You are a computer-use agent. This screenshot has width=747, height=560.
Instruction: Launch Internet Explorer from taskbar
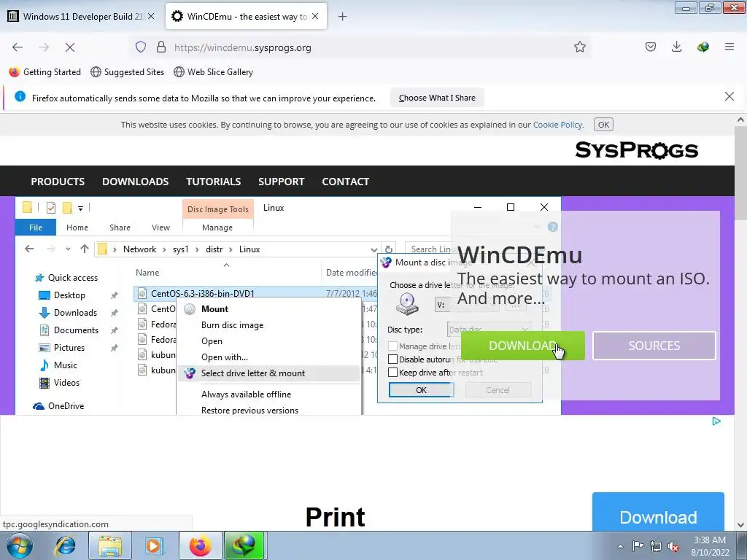pyautogui.click(x=65, y=545)
